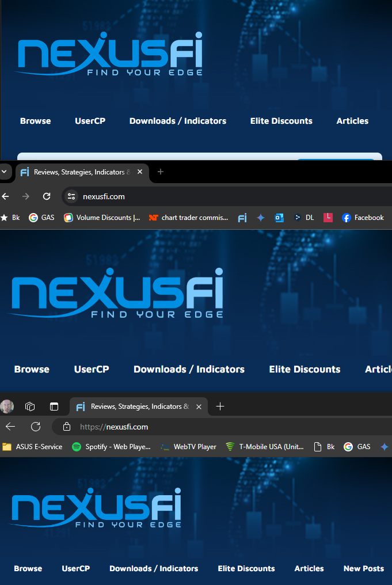This screenshot has width=392, height=585.
Task: Open the red L bookmark icon
Action: (x=328, y=218)
